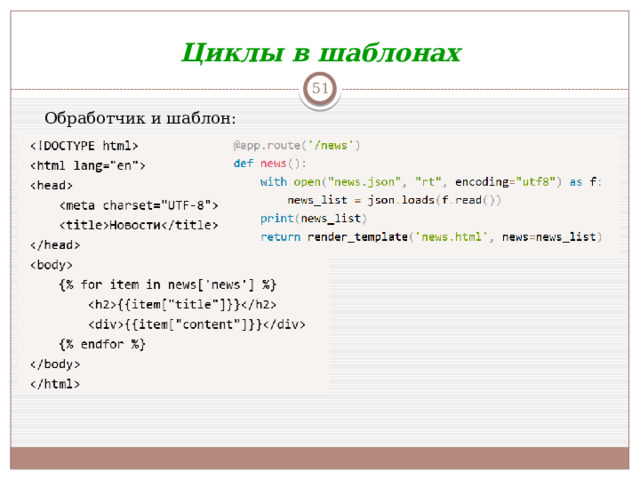The height and width of the screenshot is (480, 640).
Task: Click the '<div>{{item["content"]}}</div>' line
Action: pos(197,324)
